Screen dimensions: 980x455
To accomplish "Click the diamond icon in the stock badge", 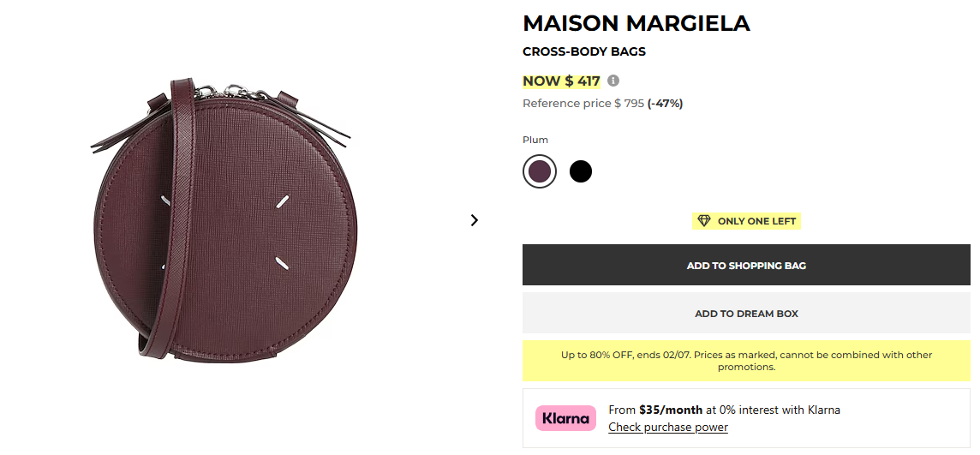I will click(x=704, y=221).
